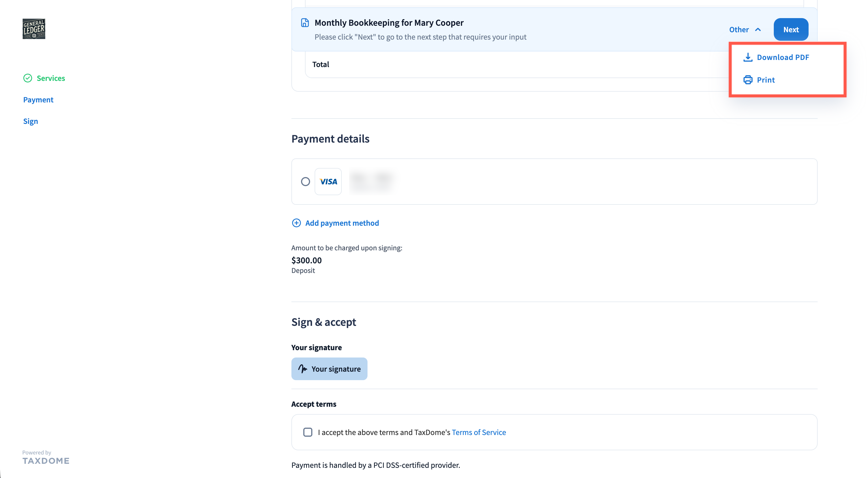
Task: Click the $300.00 amount
Action: (x=306, y=260)
